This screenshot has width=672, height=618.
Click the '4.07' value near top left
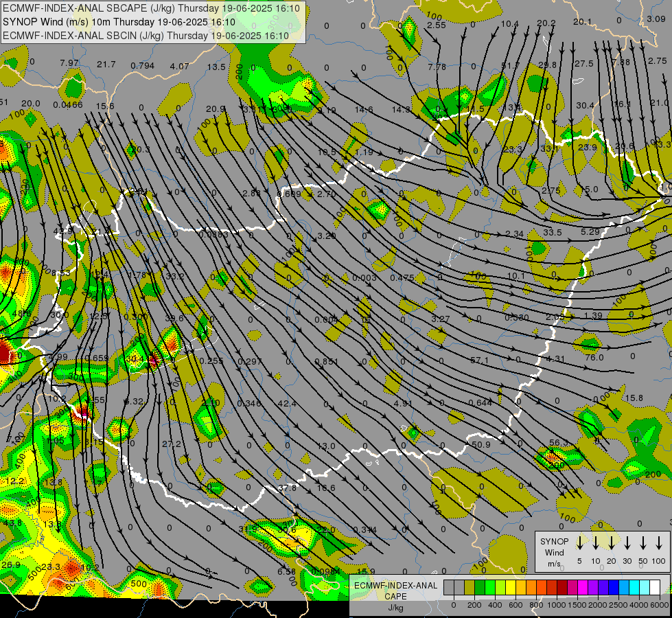180,67
